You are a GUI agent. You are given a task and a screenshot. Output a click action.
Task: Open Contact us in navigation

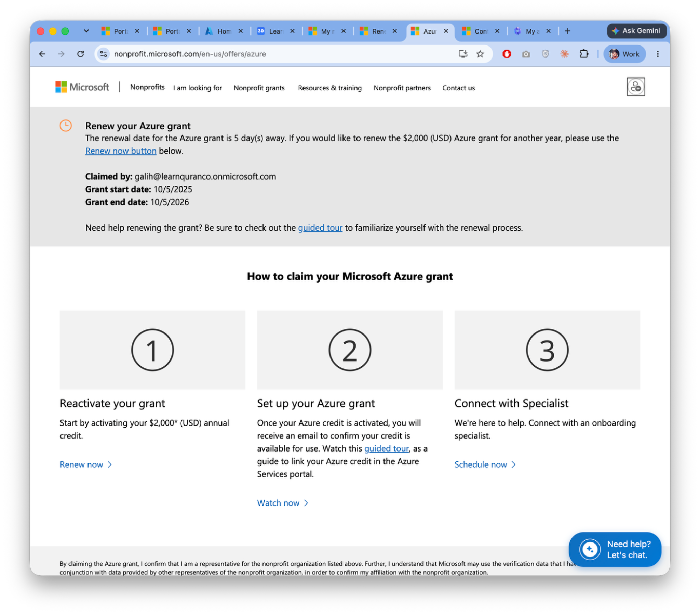[458, 88]
